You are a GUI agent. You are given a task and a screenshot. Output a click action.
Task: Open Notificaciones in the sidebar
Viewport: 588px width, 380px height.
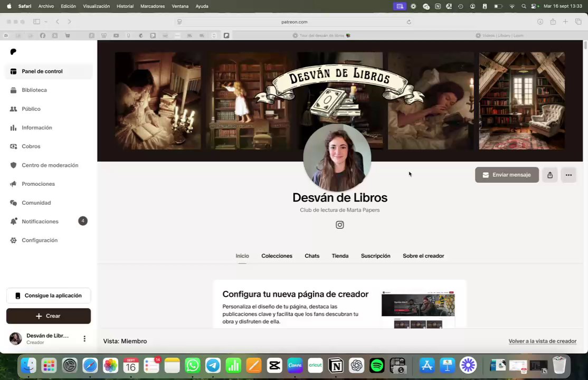pyautogui.click(x=49, y=221)
